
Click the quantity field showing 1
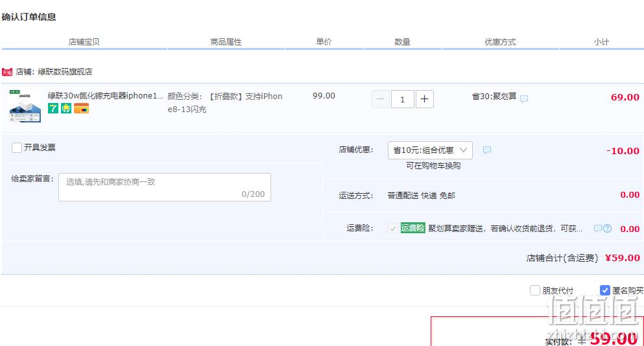403,99
